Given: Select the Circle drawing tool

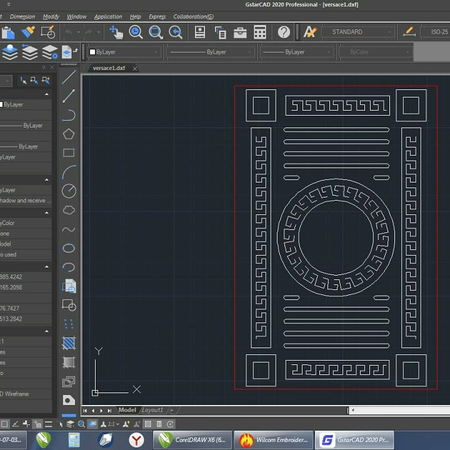Looking at the screenshot, I should click(69, 191).
